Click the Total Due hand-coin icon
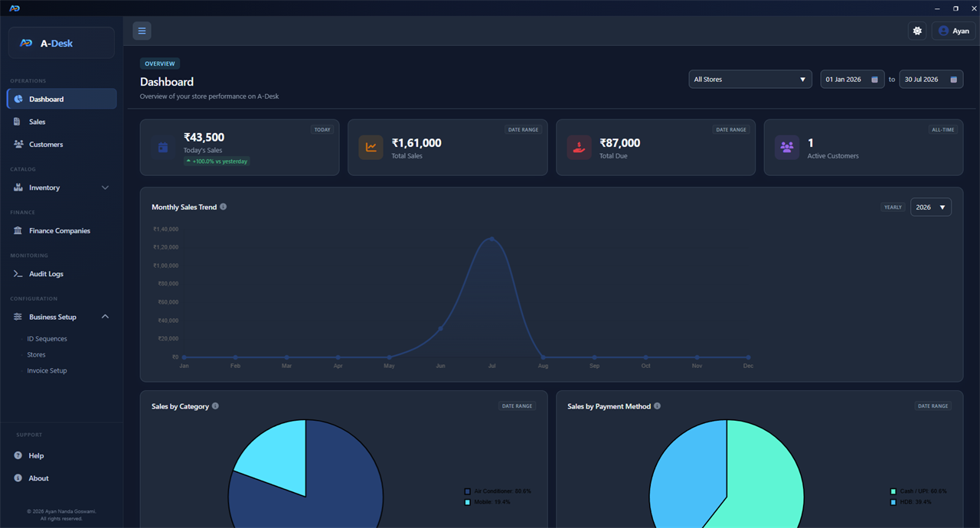The height and width of the screenshot is (528, 980). (x=579, y=148)
